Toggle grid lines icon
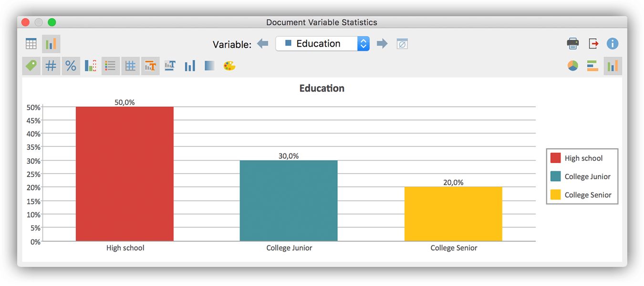The image size is (644, 286). pos(130,66)
